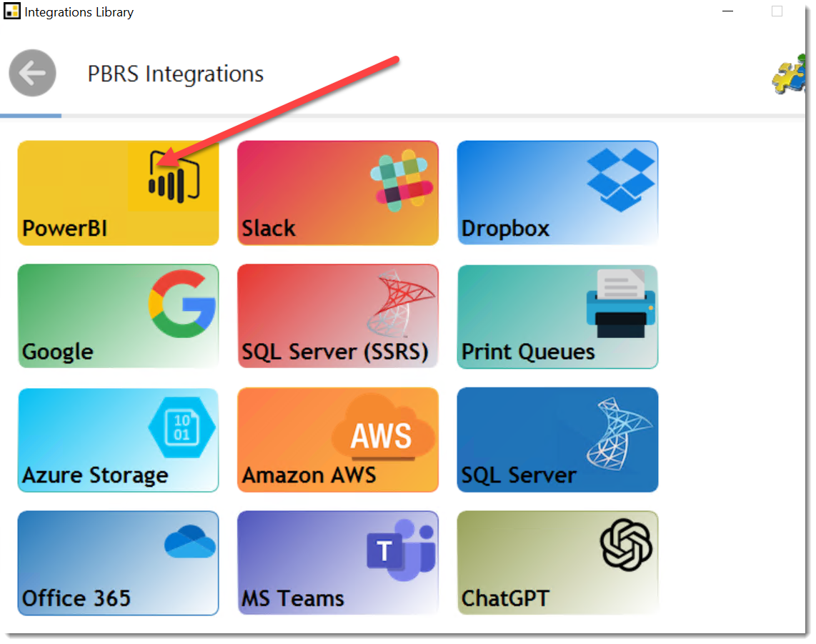
Task: Click the PBRS Integrations heading
Action: 175,74
